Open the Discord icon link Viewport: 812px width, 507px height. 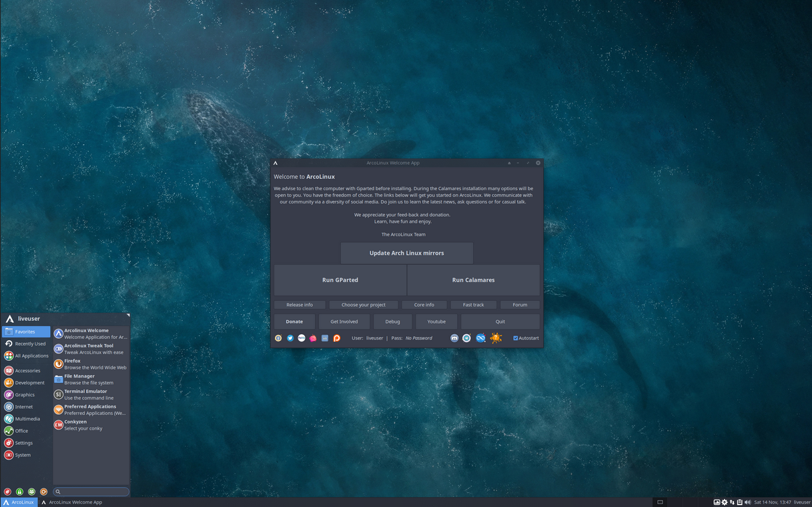coord(454,338)
